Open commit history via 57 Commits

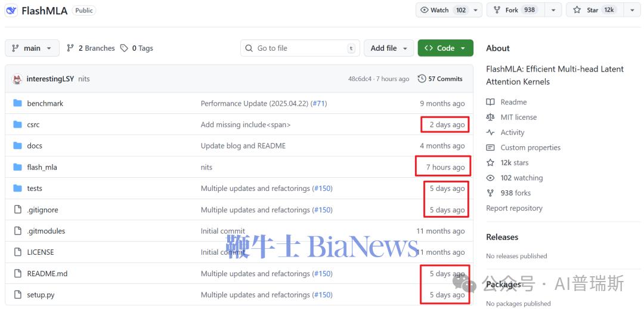coord(440,79)
